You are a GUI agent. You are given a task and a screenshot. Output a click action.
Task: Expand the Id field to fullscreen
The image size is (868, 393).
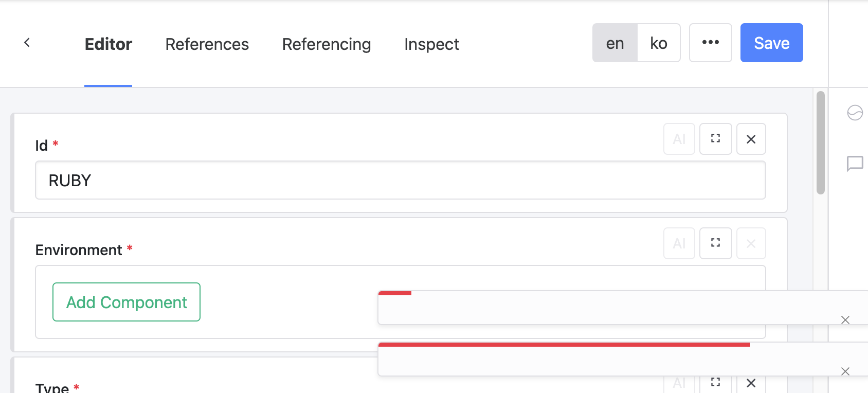click(x=715, y=139)
